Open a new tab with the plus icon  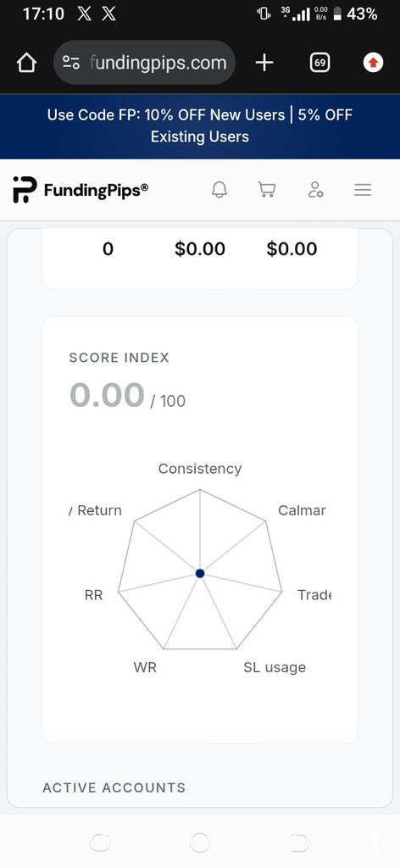pos(264,63)
